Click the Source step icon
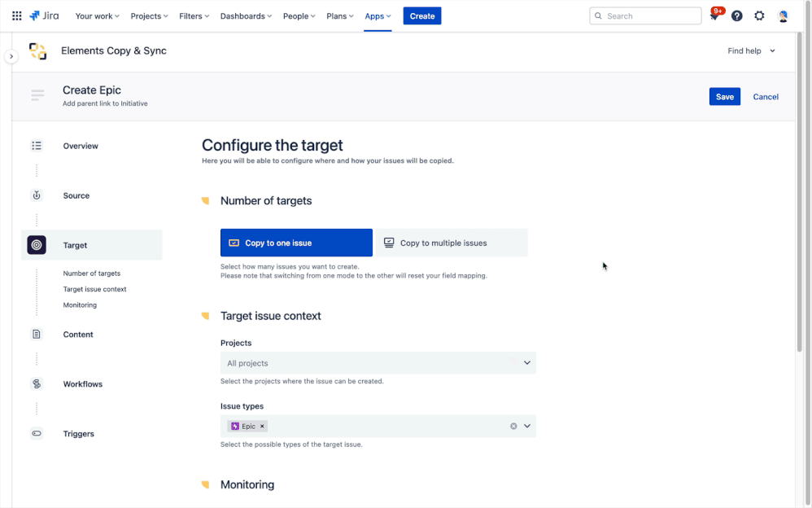812x508 pixels. tap(37, 195)
